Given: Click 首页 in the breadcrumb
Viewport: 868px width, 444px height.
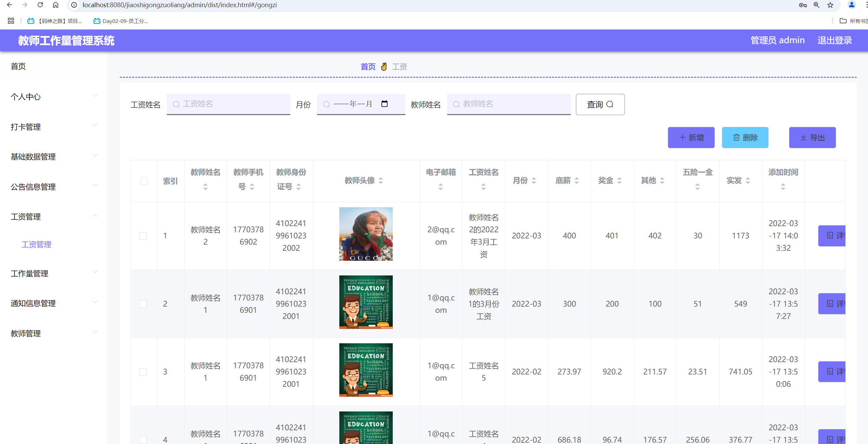Looking at the screenshot, I should tap(368, 66).
